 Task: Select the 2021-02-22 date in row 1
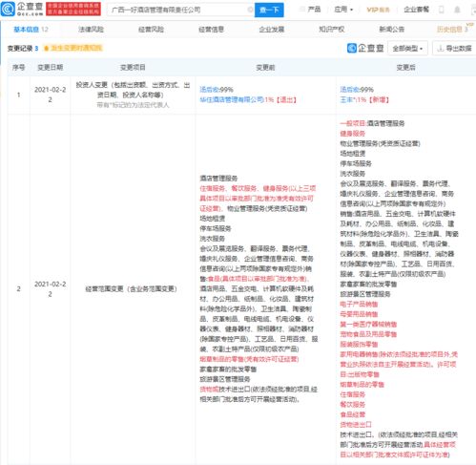coord(50,95)
